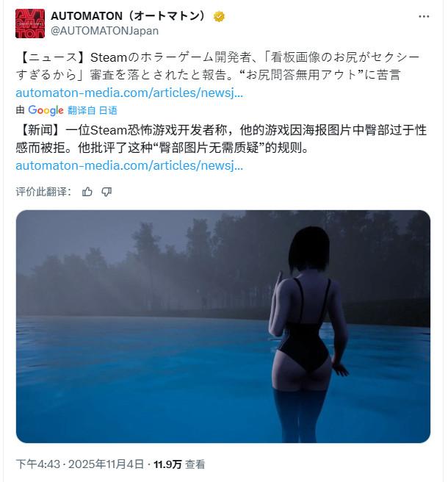Click the gold verified badge

tap(219, 16)
